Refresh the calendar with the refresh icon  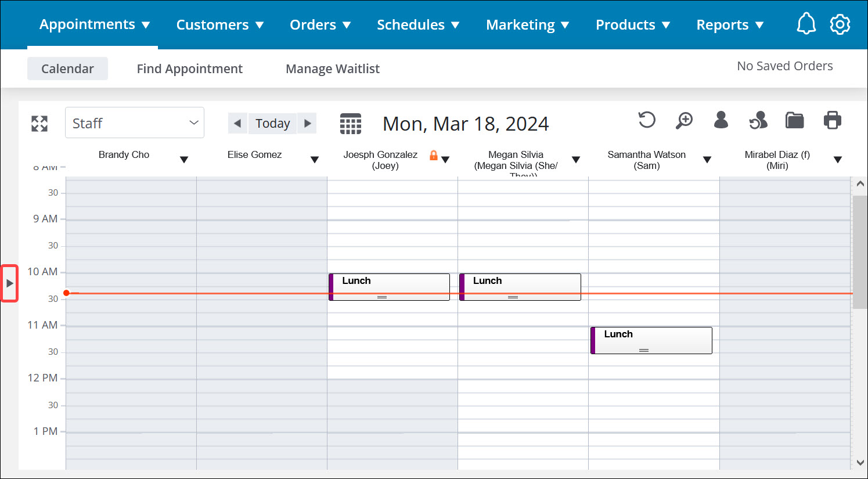coord(646,120)
